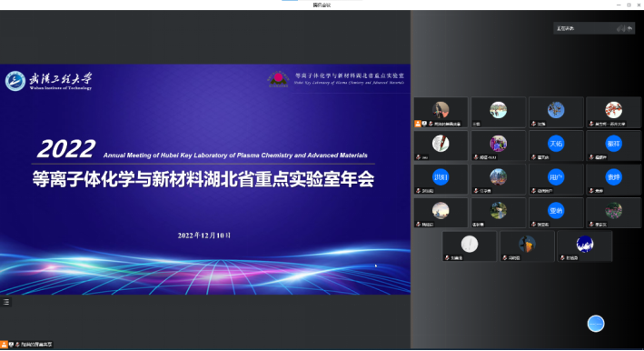Select the participant tile with blue 用户 avatar

(x=556, y=180)
